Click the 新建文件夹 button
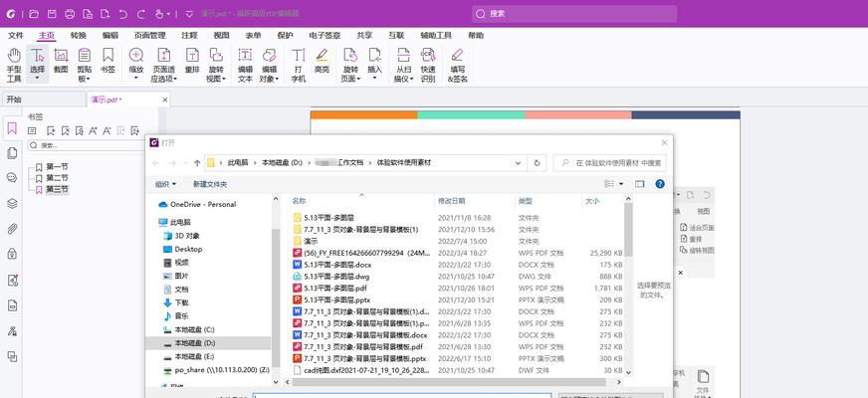 click(x=210, y=184)
